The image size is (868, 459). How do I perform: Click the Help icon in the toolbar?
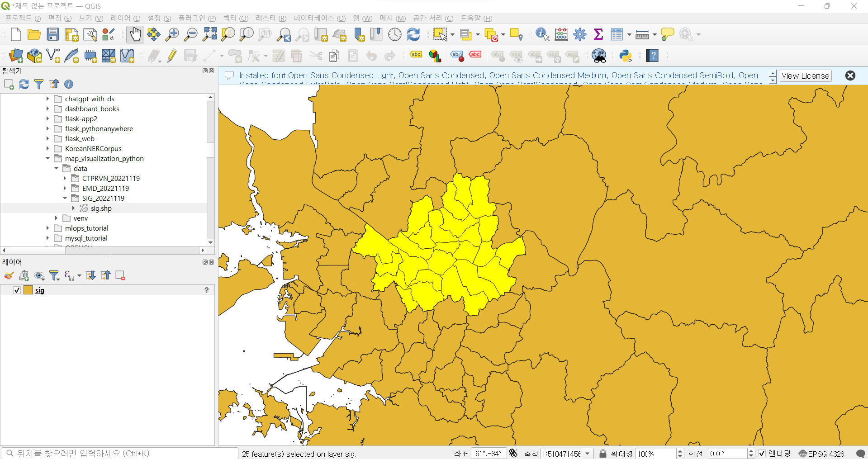tap(652, 56)
